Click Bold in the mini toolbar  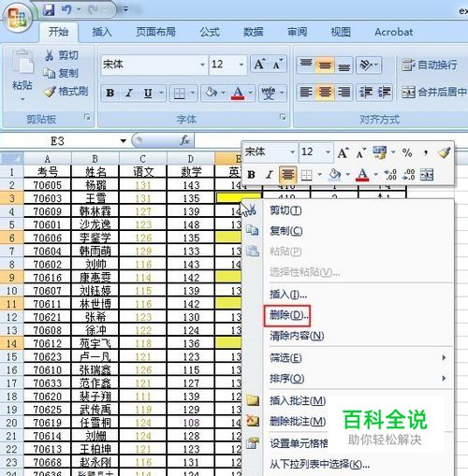(251, 175)
